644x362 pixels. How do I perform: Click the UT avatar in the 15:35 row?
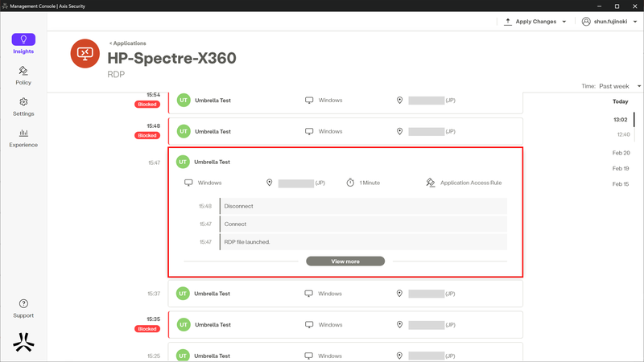coord(184,325)
